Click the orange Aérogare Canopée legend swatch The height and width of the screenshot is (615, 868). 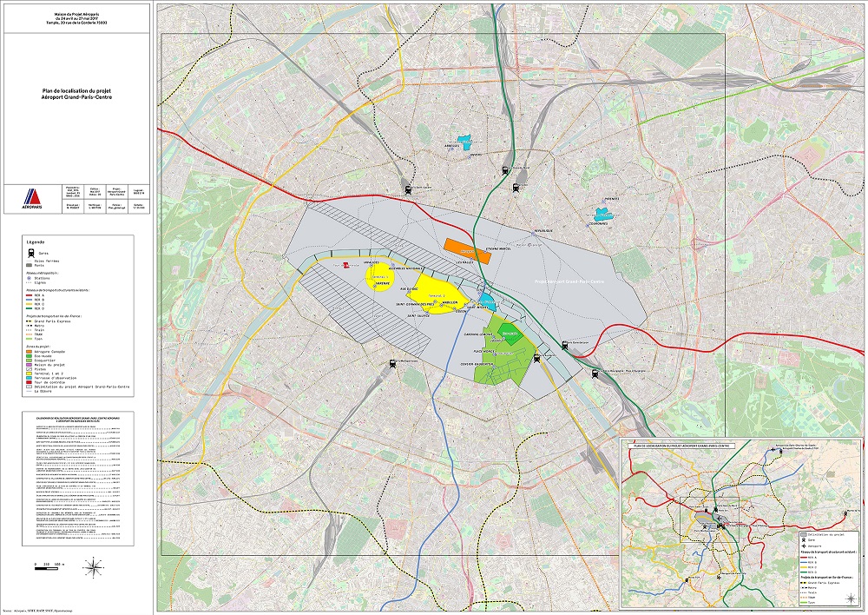[30, 351]
